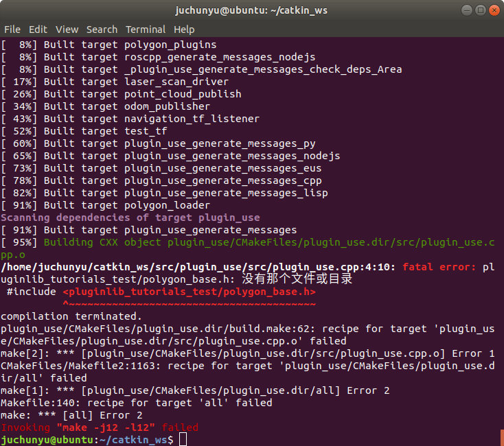Minimize the terminal window
The width and height of the screenshot is (504, 446).
(467, 10)
